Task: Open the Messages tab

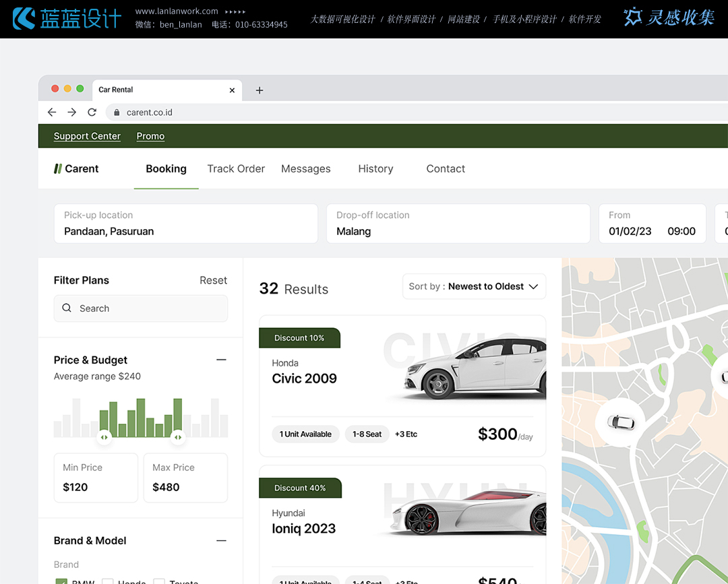Action: pos(305,169)
